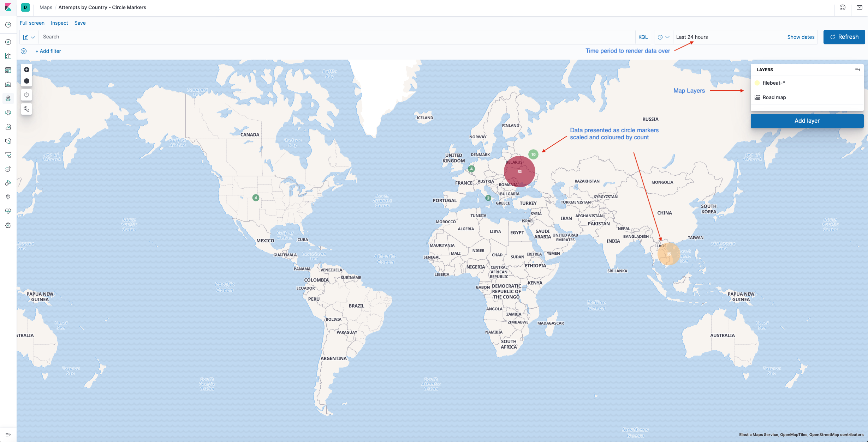Viewport: 868px width, 442px height.
Task: Toggle KQL query language switch
Action: click(643, 37)
